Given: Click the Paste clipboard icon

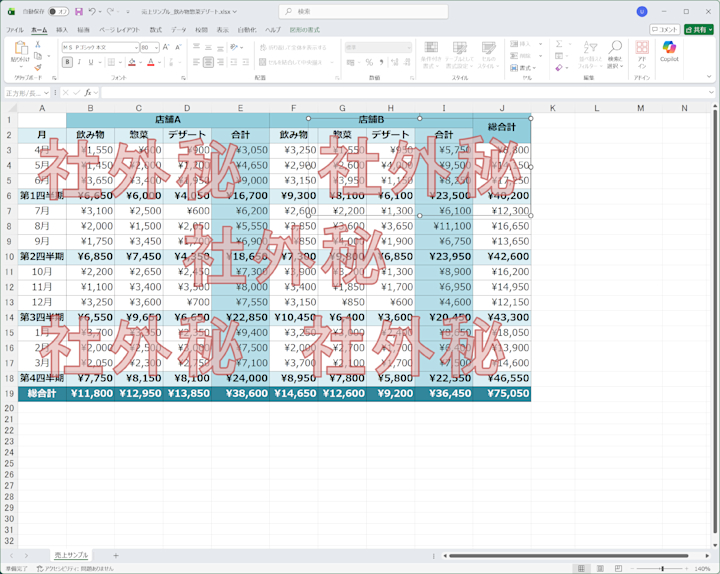Looking at the screenshot, I should click(21, 48).
